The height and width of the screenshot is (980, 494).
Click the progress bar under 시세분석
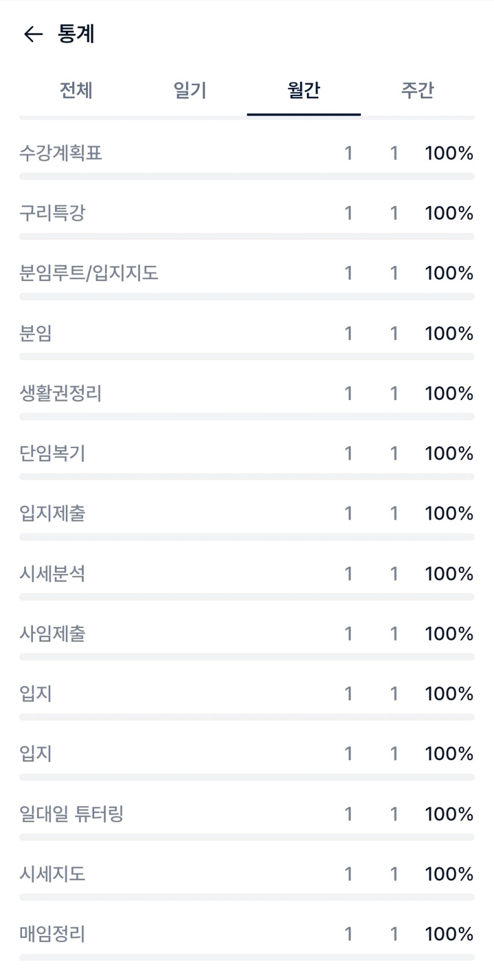(247, 597)
